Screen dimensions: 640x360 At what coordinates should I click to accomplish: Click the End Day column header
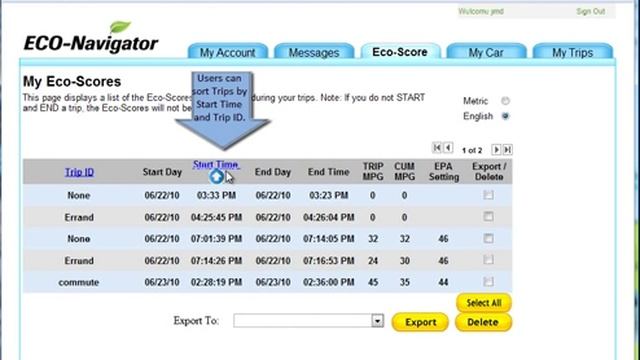(273, 172)
